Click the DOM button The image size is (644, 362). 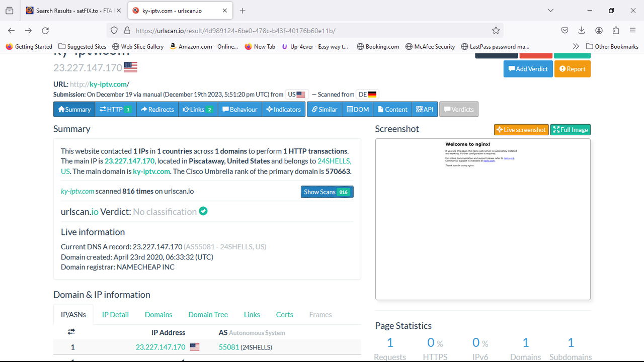[x=358, y=109]
